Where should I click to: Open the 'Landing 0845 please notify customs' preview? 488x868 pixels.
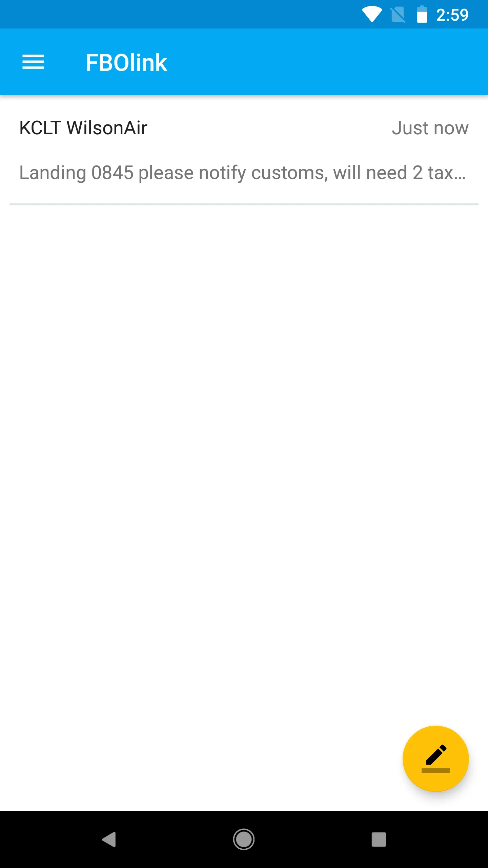click(242, 173)
